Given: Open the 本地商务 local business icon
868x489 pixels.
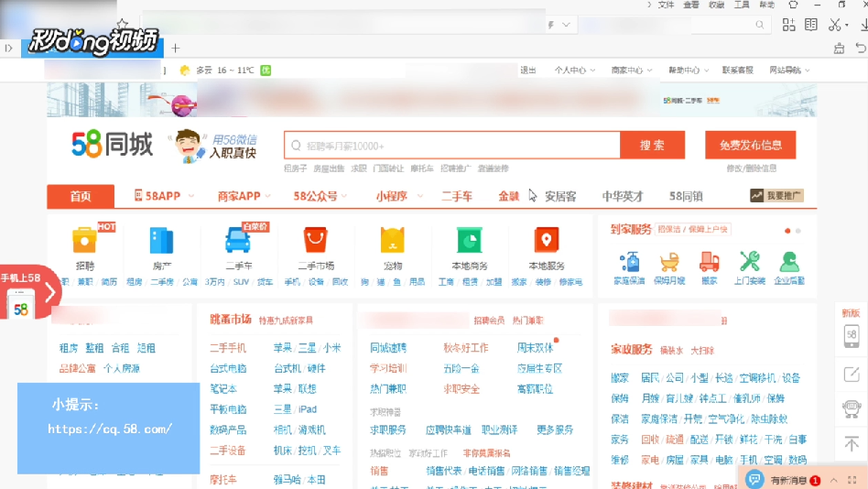Looking at the screenshot, I should tap(470, 240).
